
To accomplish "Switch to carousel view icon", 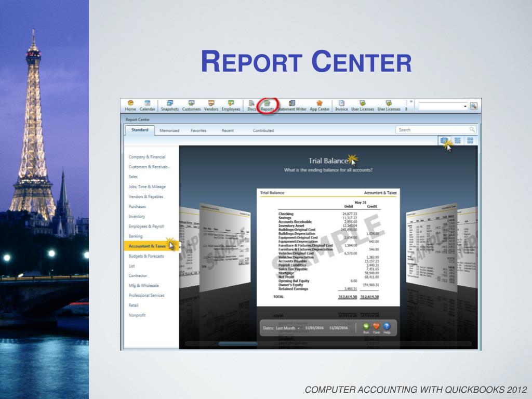I will pos(444,140).
